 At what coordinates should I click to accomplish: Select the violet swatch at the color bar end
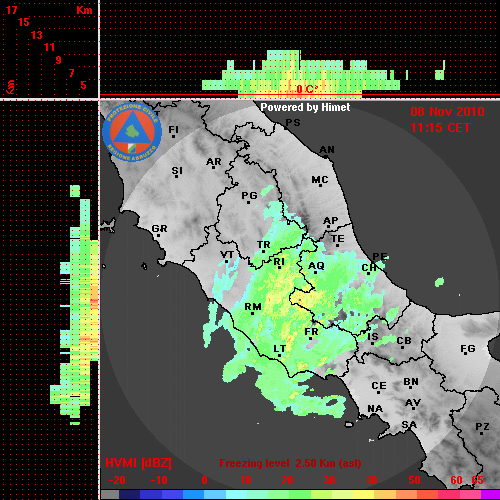pos(490,495)
